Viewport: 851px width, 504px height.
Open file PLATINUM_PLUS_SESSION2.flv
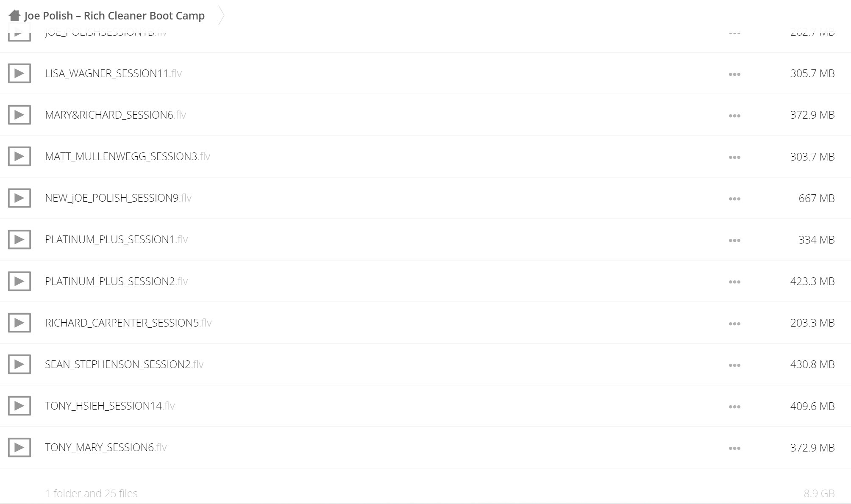(x=116, y=281)
